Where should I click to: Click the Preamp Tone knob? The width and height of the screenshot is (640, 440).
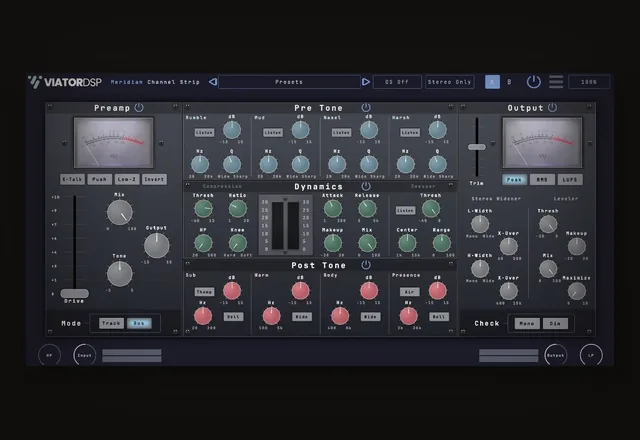pos(120,273)
